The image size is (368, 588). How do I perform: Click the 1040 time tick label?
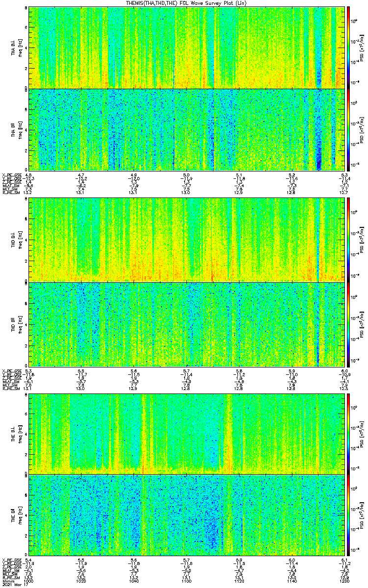pyautogui.click(x=134, y=581)
